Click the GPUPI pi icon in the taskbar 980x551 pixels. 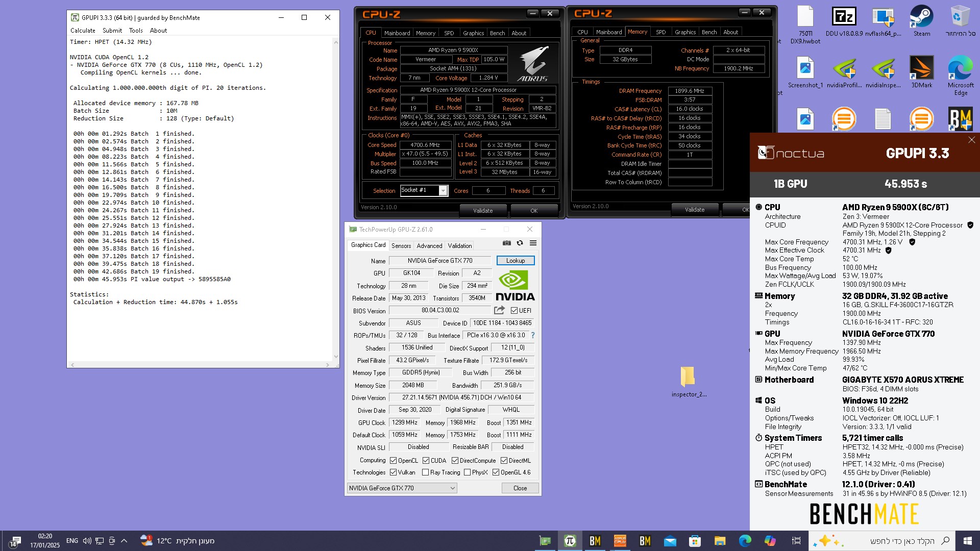click(x=570, y=541)
